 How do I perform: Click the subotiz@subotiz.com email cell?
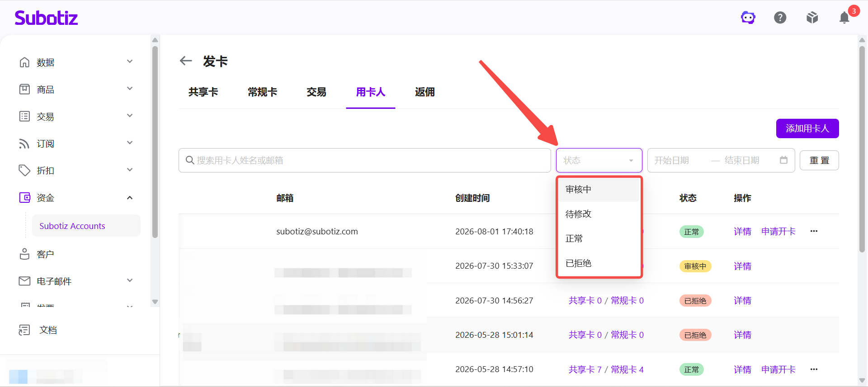pos(317,232)
